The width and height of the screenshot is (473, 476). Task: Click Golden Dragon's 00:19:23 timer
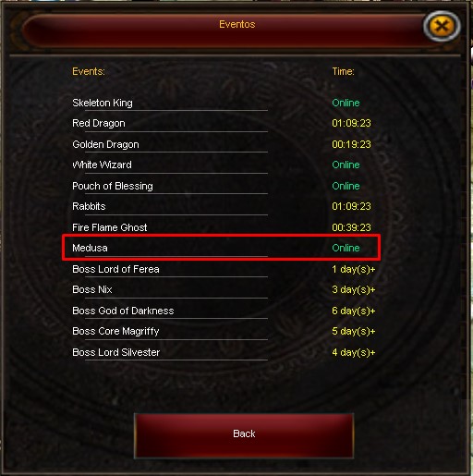point(351,144)
